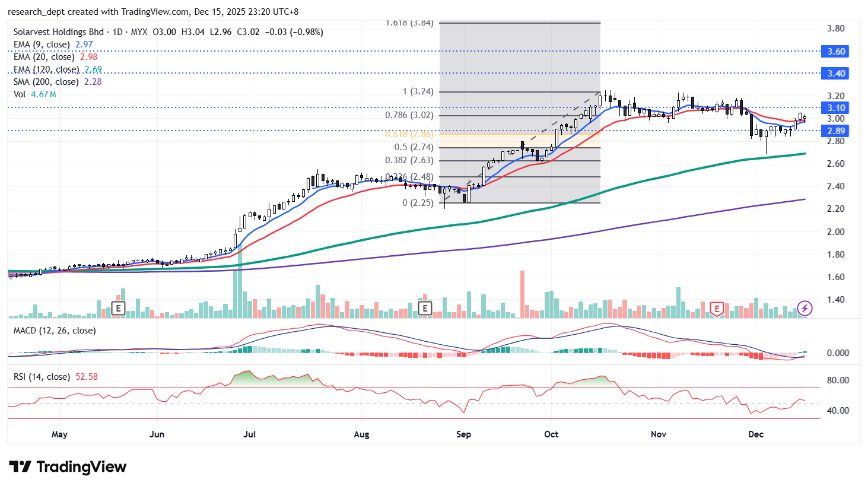Image resolution: width=868 pixels, height=489 pixels.
Task: Click the Vol 4.67M volume legend
Action: click(x=34, y=94)
